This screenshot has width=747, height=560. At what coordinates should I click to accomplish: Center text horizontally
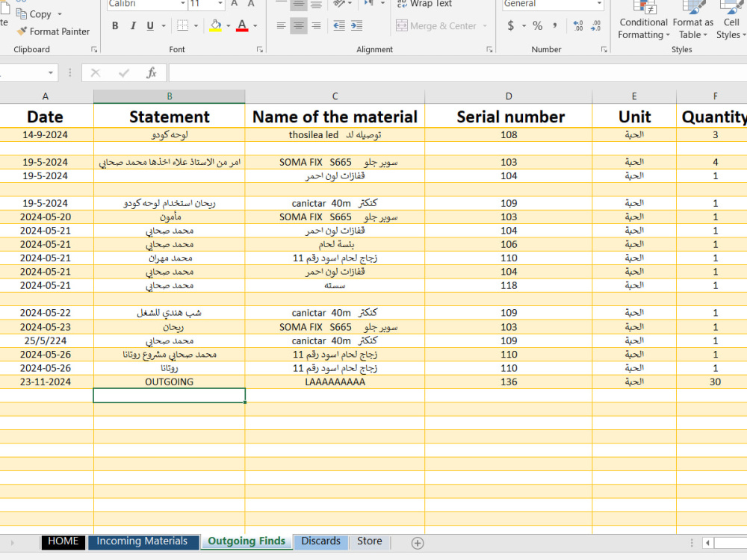coord(299,25)
